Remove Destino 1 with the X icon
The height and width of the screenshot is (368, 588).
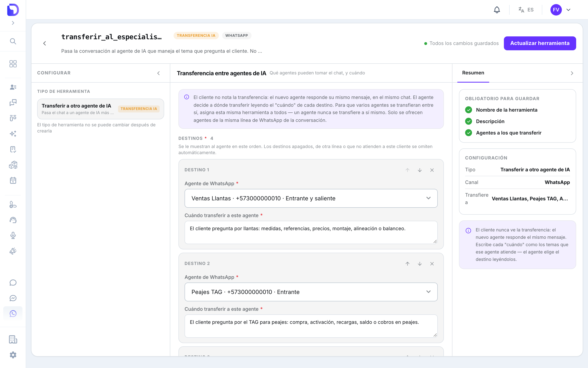[x=432, y=170]
